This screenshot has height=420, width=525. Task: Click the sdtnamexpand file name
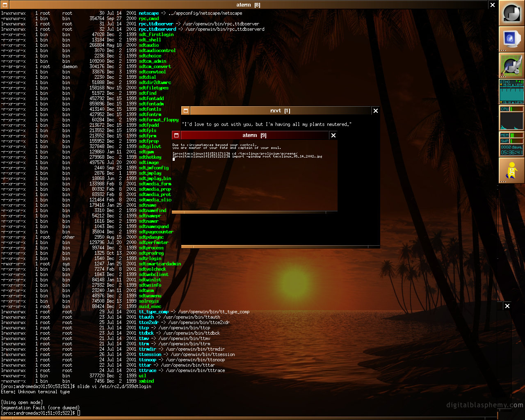pos(154,226)
